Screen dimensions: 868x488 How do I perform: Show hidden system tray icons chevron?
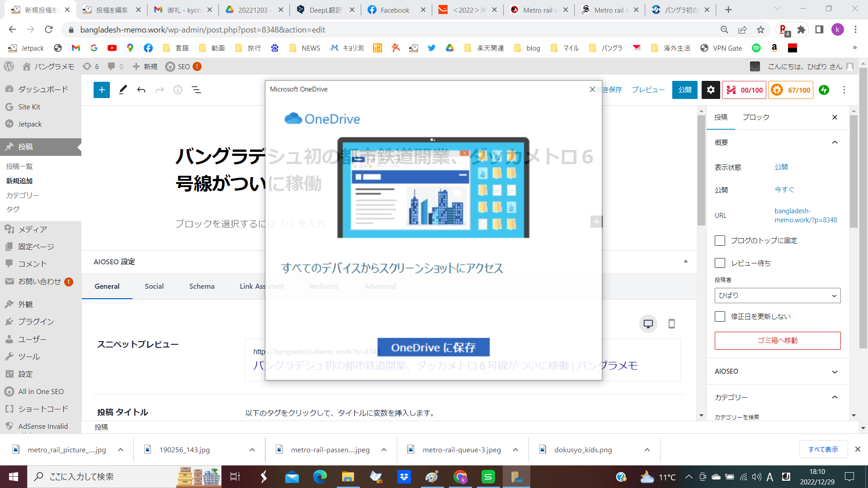coord(689,477)
